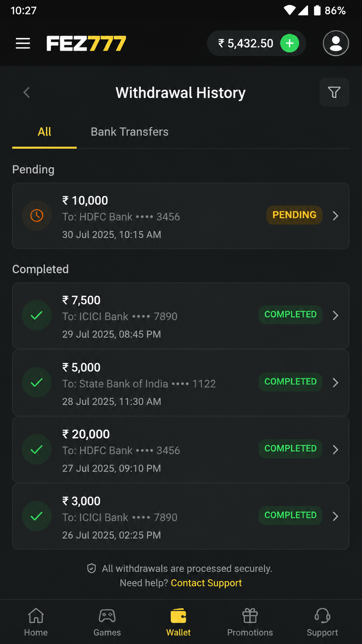Image resolution: width=362 pixels, height=644 pixels.
Task: Expand the ₹20,000 HDFC withdrawal chevron
Action: coord(335,449)
